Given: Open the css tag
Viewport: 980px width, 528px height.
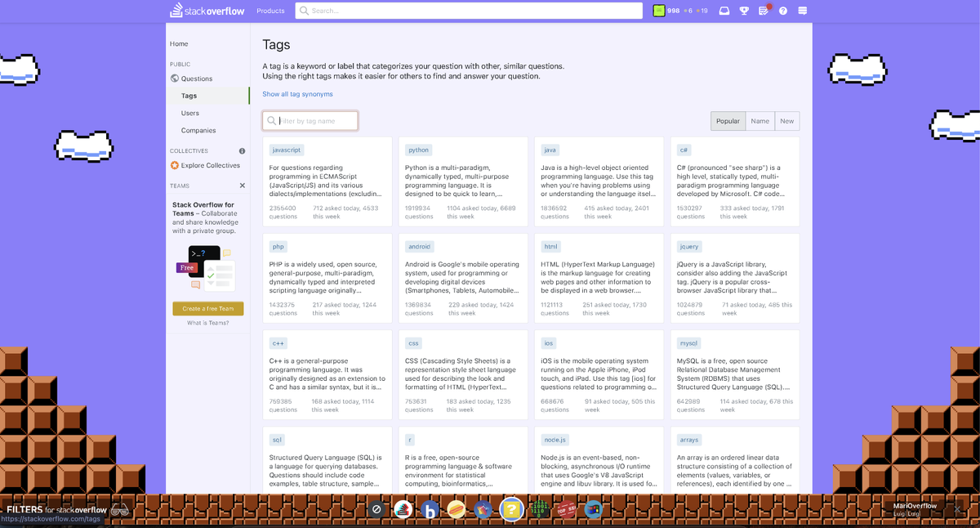Looking at the screenshot, I should 413,343.
